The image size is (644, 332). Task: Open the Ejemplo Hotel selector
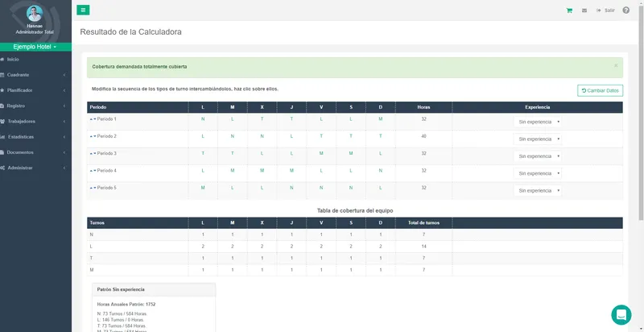point(35,47)
